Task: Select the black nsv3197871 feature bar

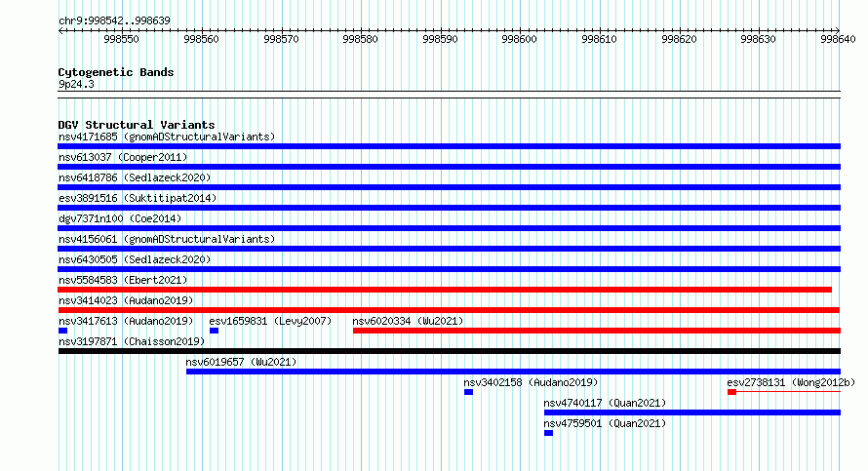Action: 449,351
